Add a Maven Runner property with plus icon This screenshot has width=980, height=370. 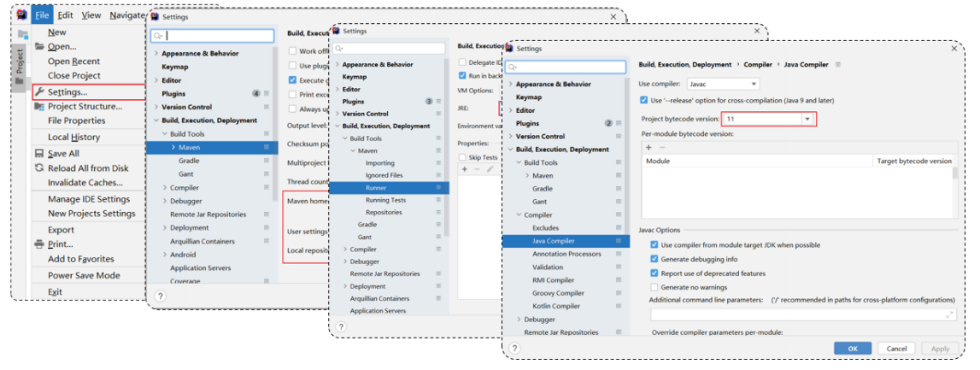tap(465, 169)
